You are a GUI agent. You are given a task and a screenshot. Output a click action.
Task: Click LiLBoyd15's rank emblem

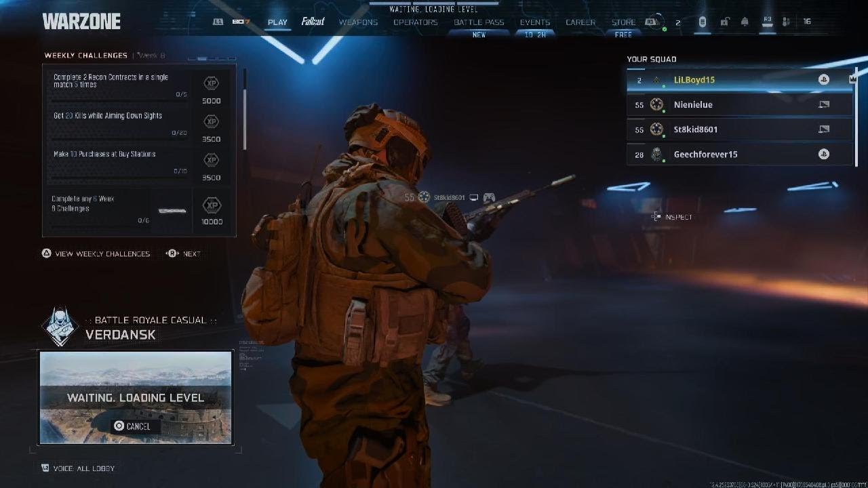click(x=656, y=80)
